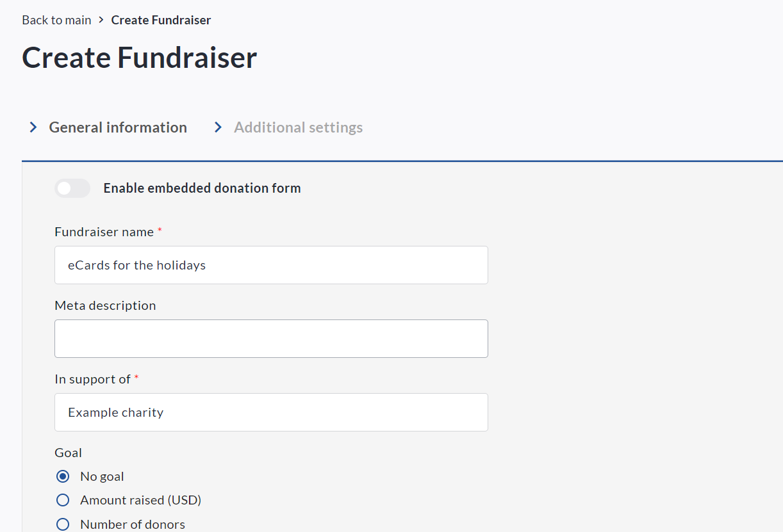Click the Fundraiser name field label
The height and width of the screenshot is (532, 783).
[104, 232]
